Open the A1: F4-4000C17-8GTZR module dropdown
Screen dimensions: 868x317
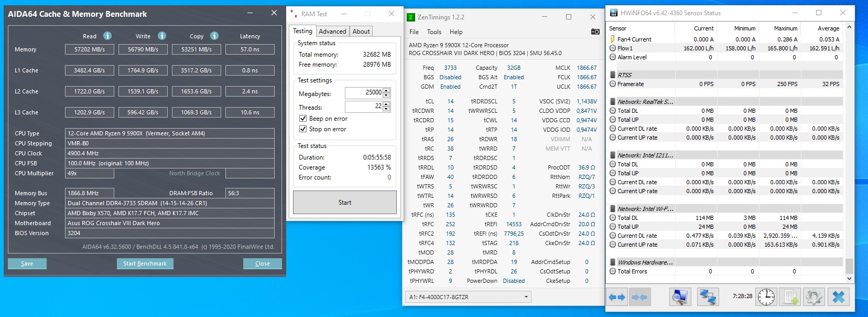[x=468, y=297]
